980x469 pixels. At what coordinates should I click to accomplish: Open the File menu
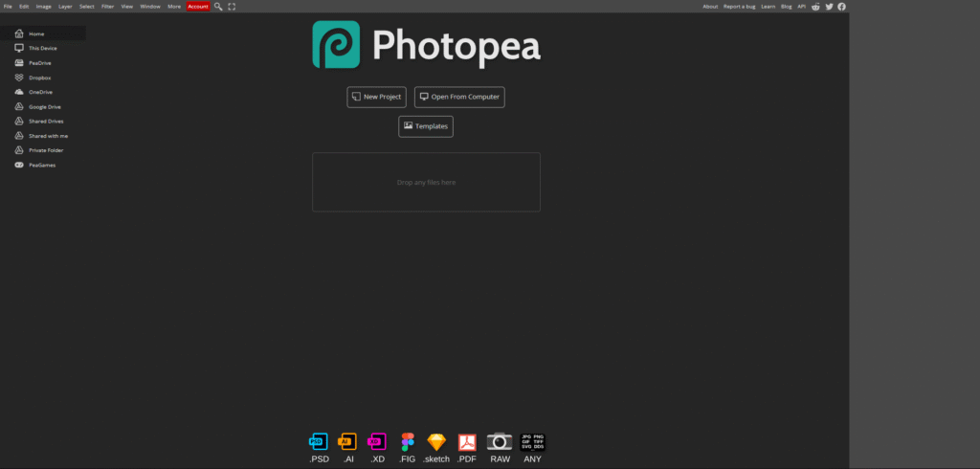pyautogui.click(x=9, y=6)
